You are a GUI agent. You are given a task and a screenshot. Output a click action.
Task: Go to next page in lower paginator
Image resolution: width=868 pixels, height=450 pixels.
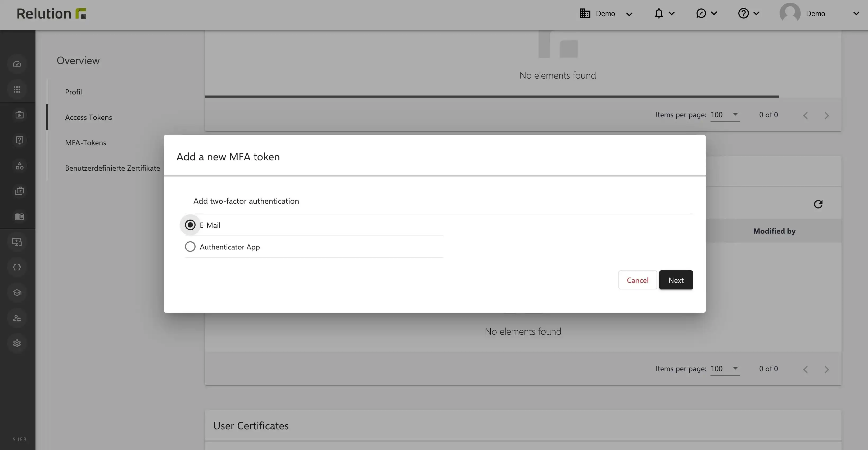coord(826,370)
